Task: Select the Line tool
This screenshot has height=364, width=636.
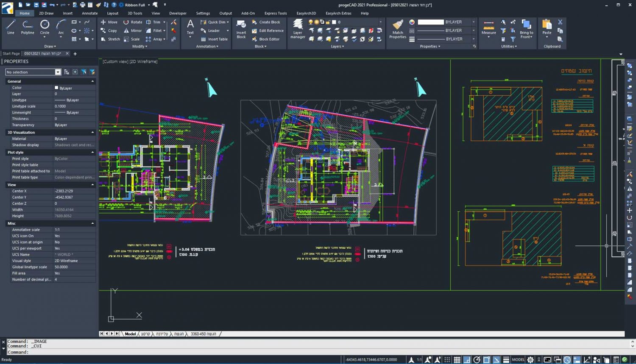Action: pyautogui.click(x=11, y=27)
